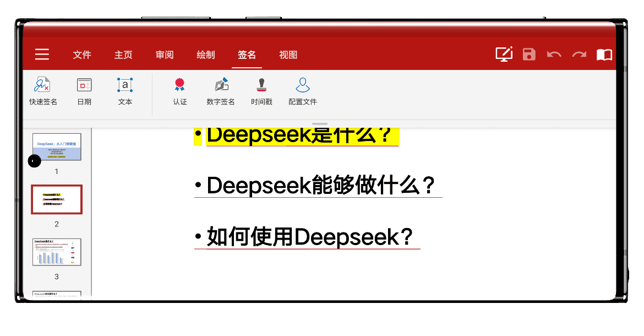Open page 3 thumbnail with chart
644x336 pixels.
pos(57,252)
